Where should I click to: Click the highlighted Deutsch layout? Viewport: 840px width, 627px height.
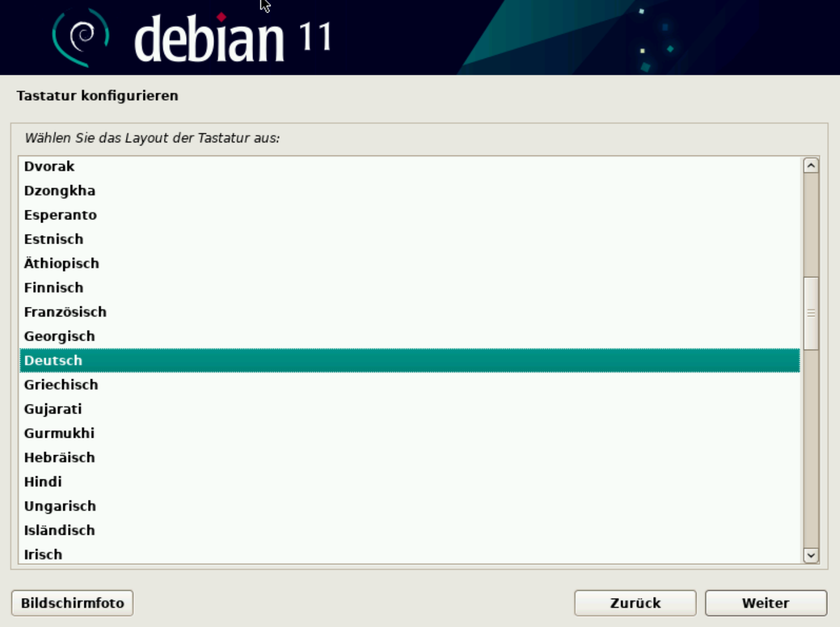coord(410,361)
